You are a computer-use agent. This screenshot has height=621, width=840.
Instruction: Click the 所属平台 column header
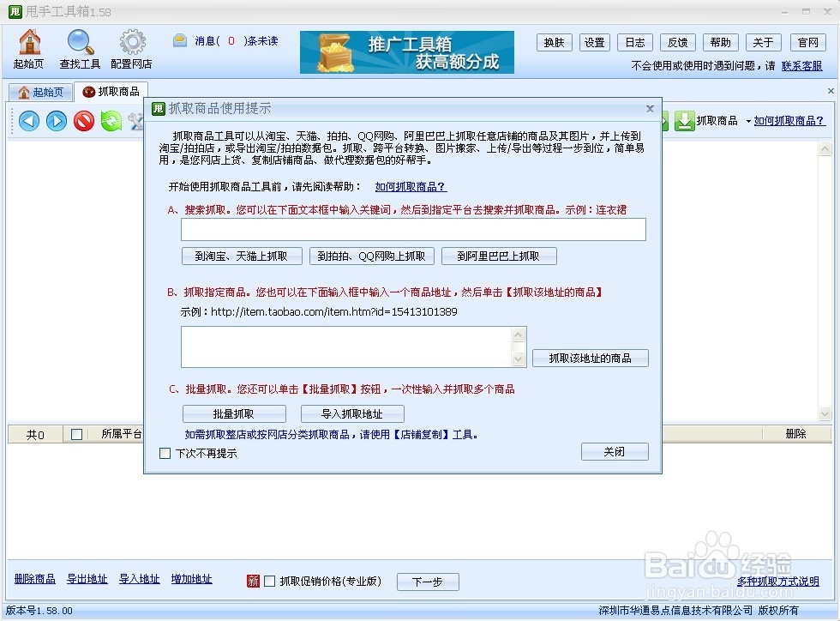click(x=122, y=434)
